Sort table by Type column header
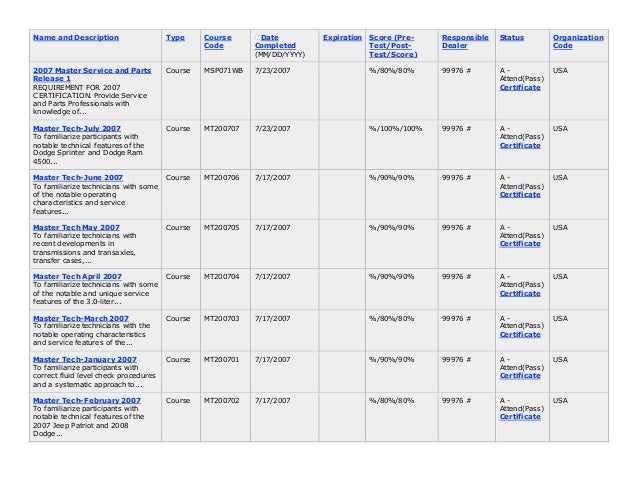The image size is (638, 493). pyautogui.click(x=175, y=37)
